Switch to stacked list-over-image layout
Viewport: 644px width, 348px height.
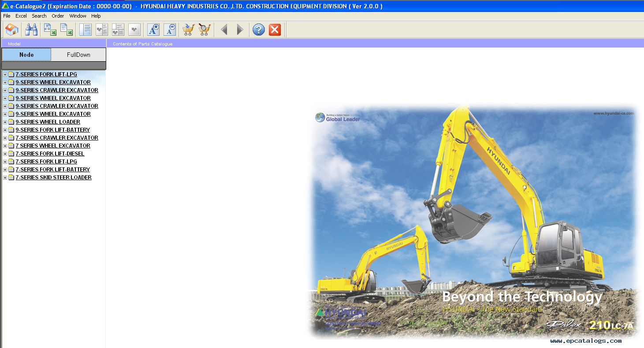118,30
